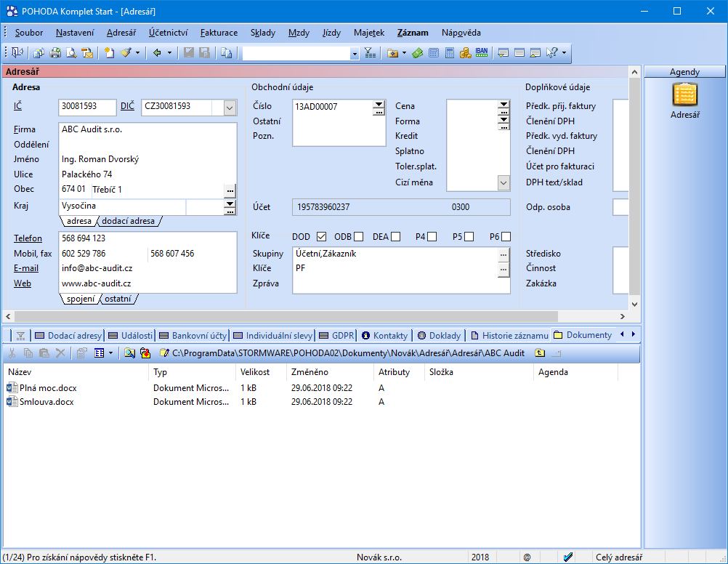728x564 pixels.
Task: Click the @ icon in the status bar
Action: click(527, 557)
